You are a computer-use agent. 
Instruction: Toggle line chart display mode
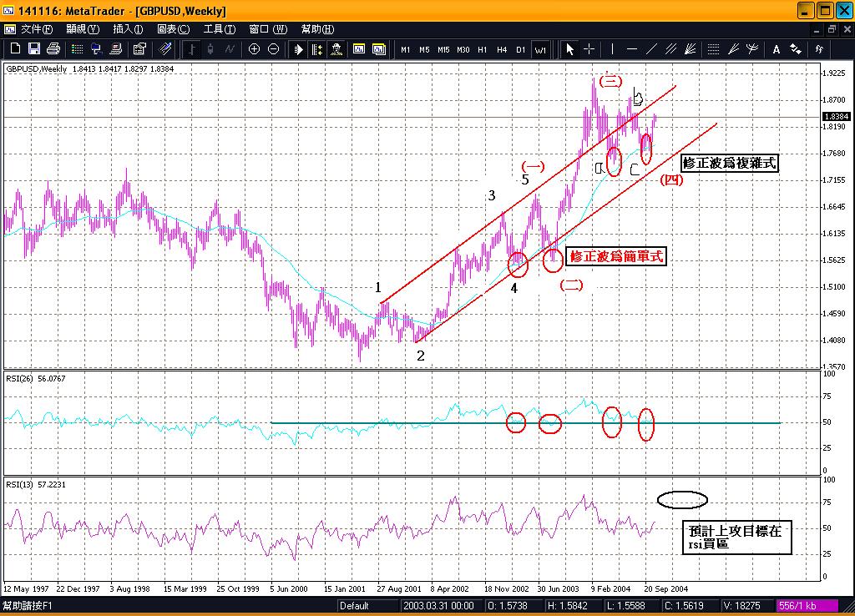click(230, 49)
